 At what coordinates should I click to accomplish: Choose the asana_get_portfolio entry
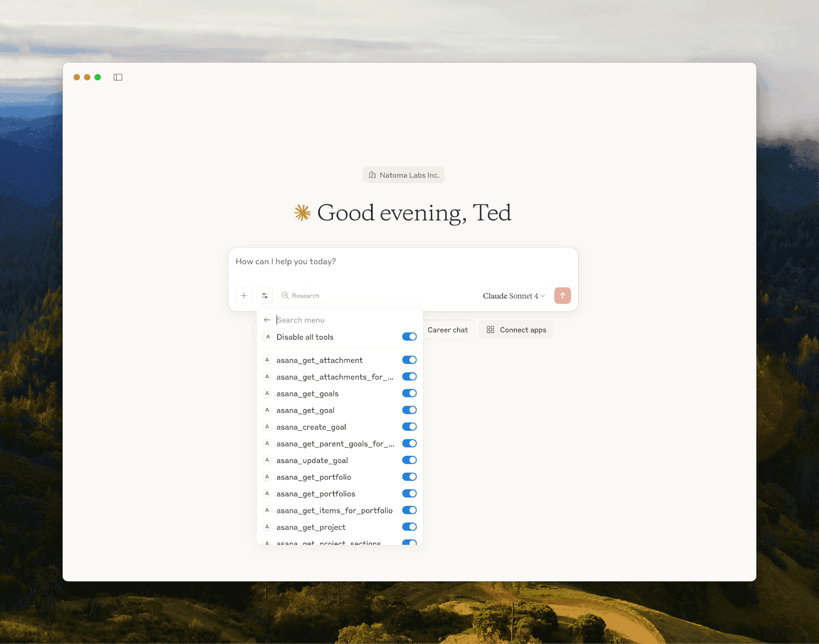[340, 477]
